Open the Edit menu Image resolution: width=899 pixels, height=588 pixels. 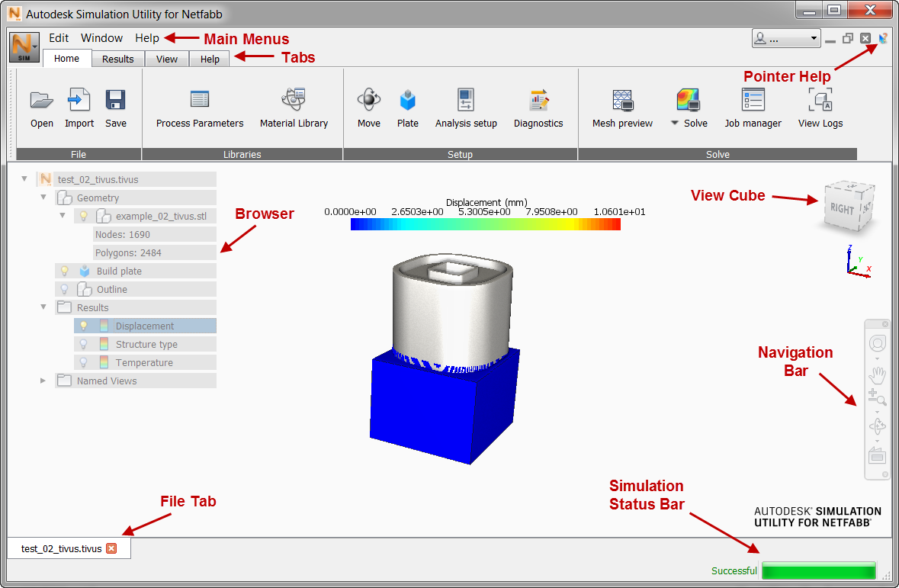click(59, 38)
